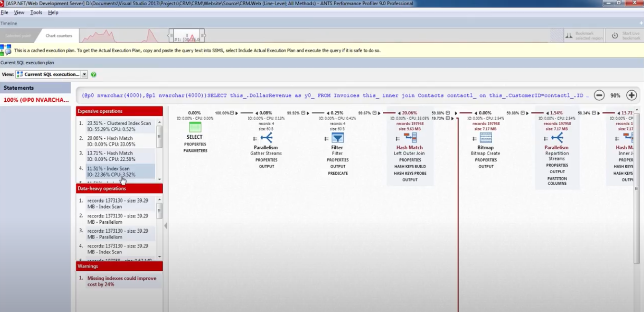Screen dimensions: 644x312
Task: Open the View dropdown for SQL execution
Action: [85, 74]
